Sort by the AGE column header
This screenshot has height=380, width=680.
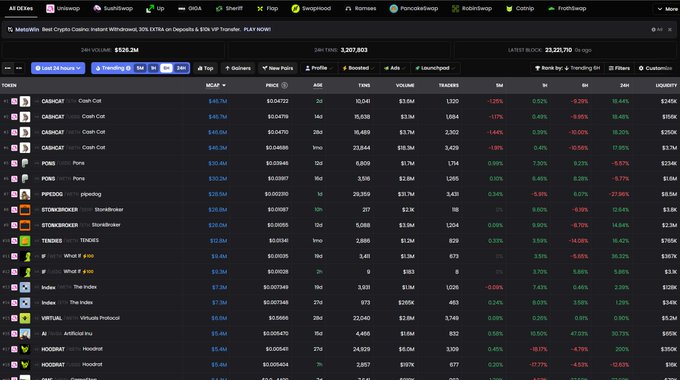click(318, 85)
